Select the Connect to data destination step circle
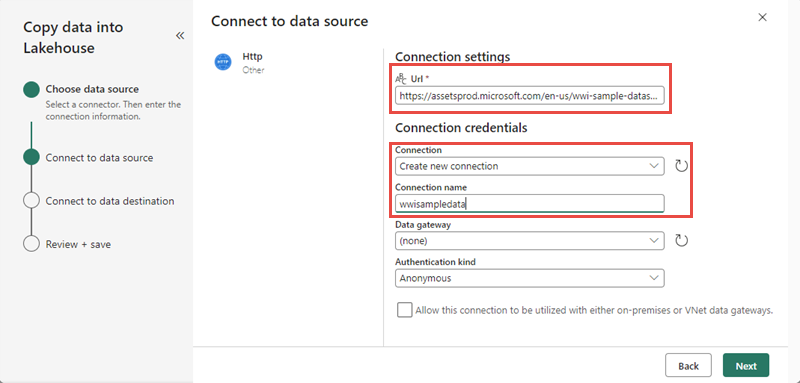 tap(31, 201)
